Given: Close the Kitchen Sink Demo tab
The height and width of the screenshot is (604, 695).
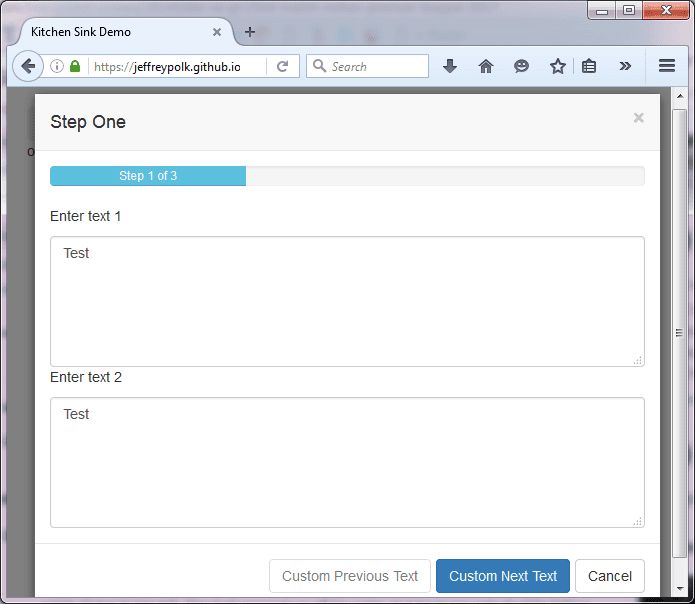Looking at the screenshot, I should click(217, 32).
